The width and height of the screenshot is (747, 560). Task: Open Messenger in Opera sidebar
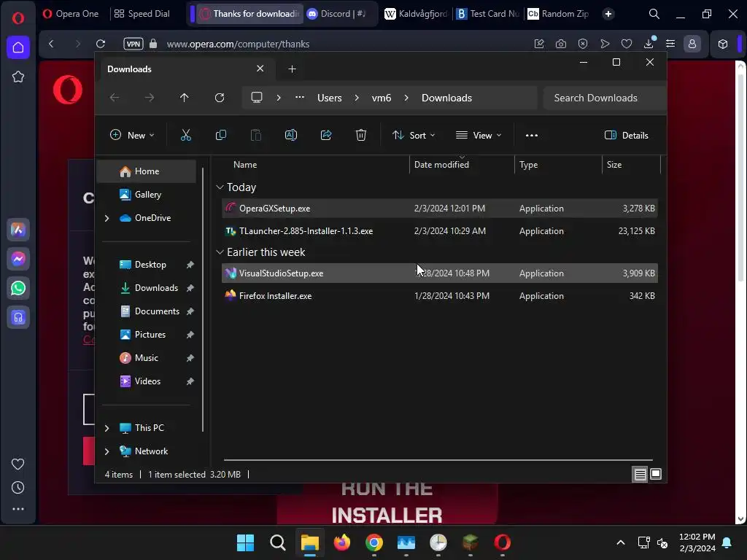(x=18, y=259)
